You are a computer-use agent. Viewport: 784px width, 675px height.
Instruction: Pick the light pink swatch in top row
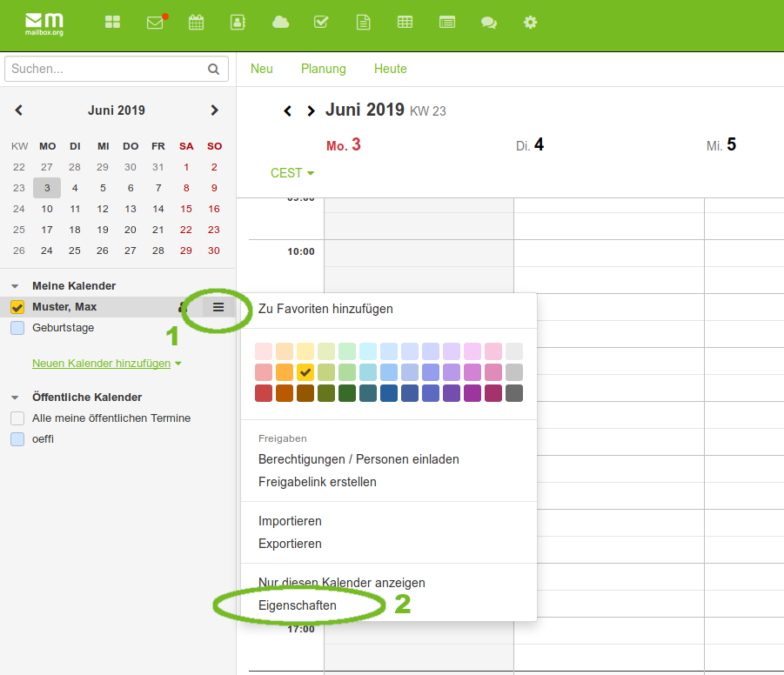(x=264, y=351)
